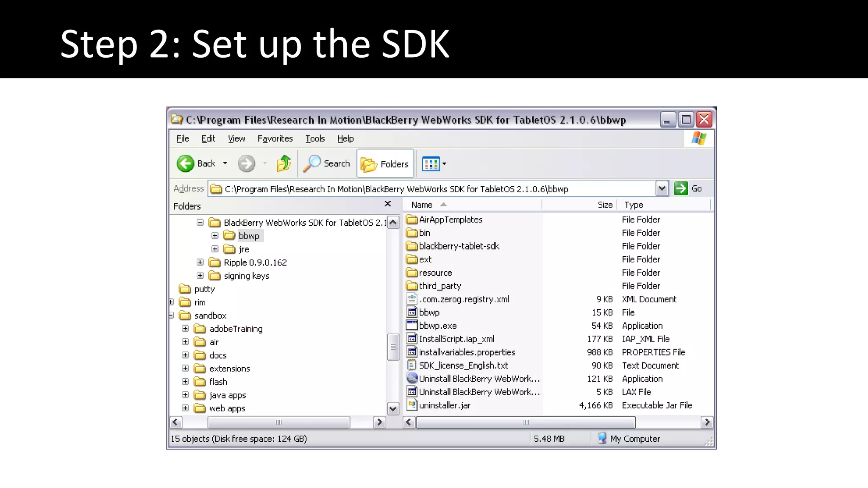Screen dimensions: 868x488
Task: Select installvariables.properties file icon
Action: (x=412, y=352)
